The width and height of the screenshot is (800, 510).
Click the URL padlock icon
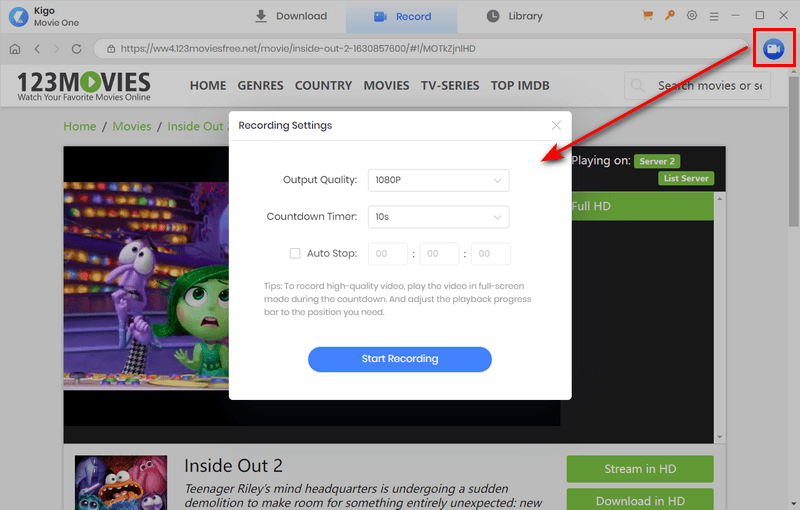click(x=111, y=49)
